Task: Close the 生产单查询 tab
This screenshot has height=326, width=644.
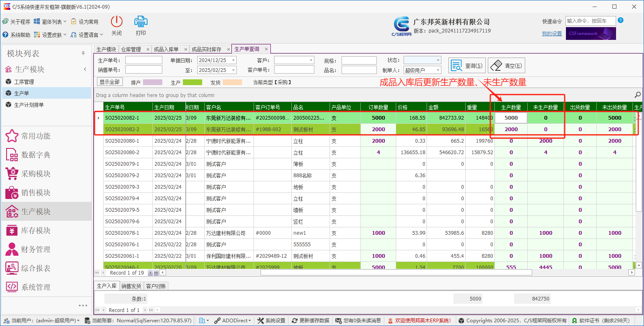Action: (266, 49)
